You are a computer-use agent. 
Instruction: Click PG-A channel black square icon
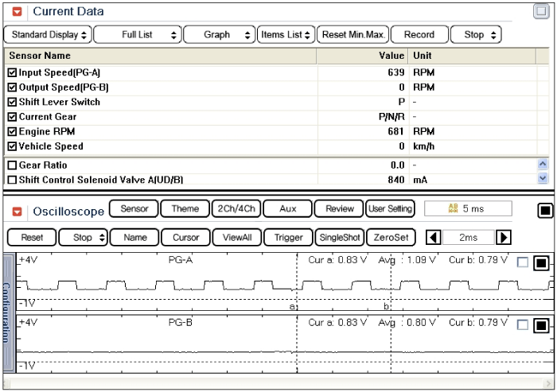[x=541, y=263]
